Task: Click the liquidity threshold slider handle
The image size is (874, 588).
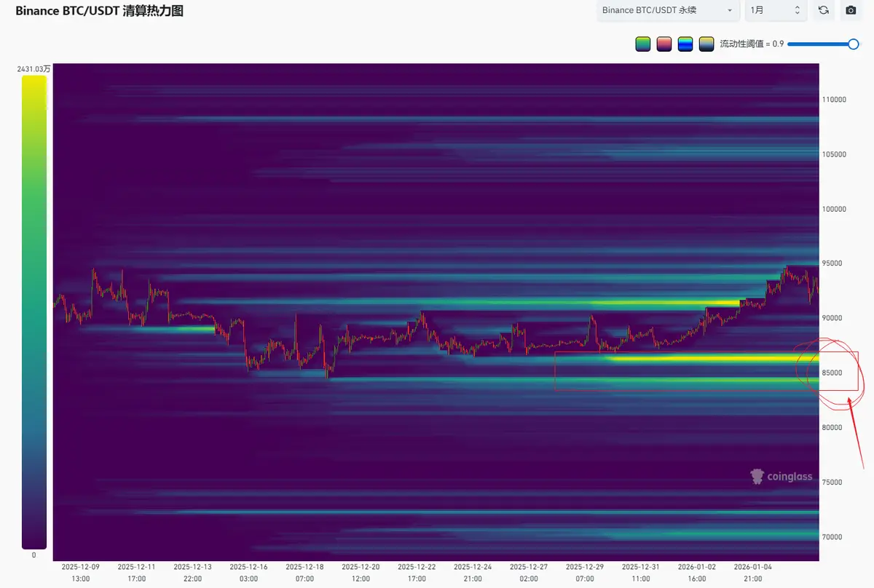Action: 854,44
